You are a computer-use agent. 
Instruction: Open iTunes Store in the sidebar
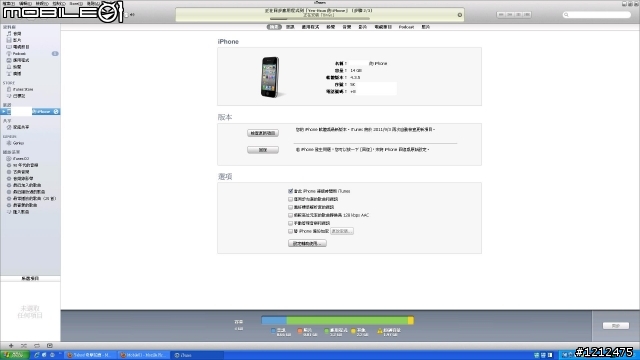point(22,89)
